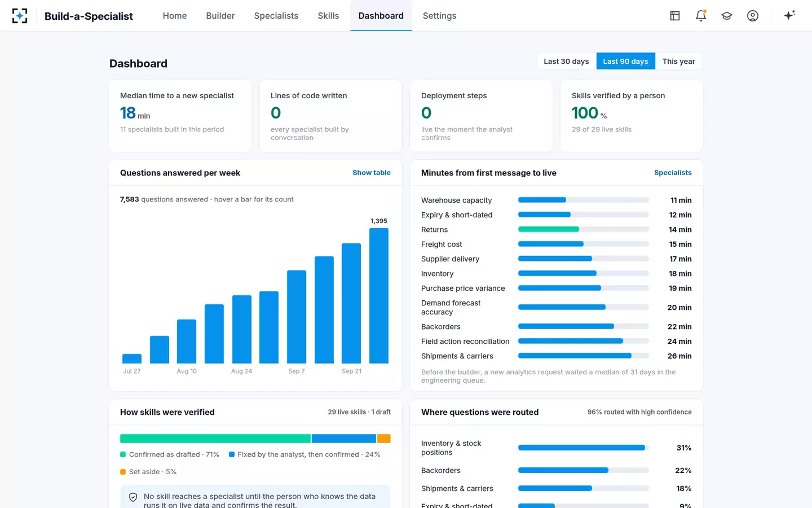Click the orange Set aside bar segment
Screen dimensions: 812x508
tap(384, 439)
